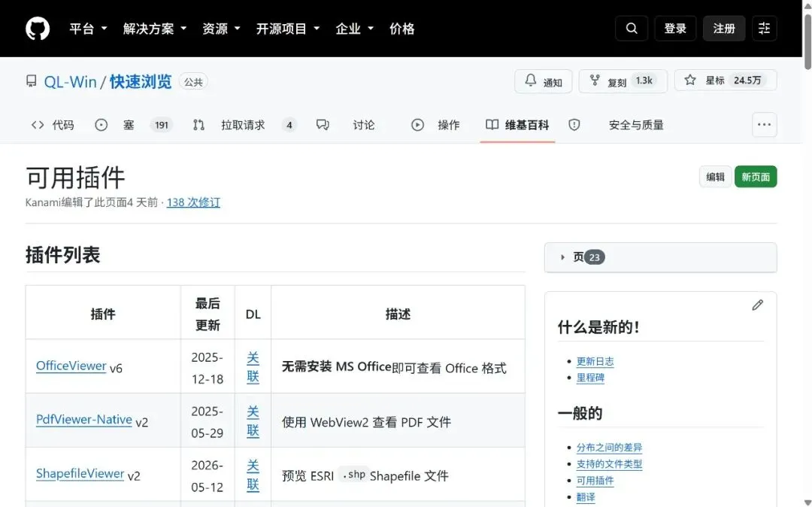
Task: Click the date 2025-05-29 cell
Action: [208, 421]
